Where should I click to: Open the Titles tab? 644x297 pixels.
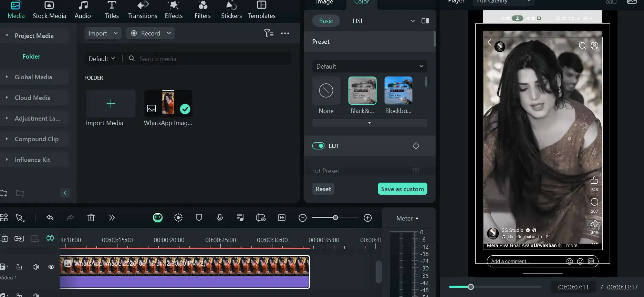tap(112, 10)
